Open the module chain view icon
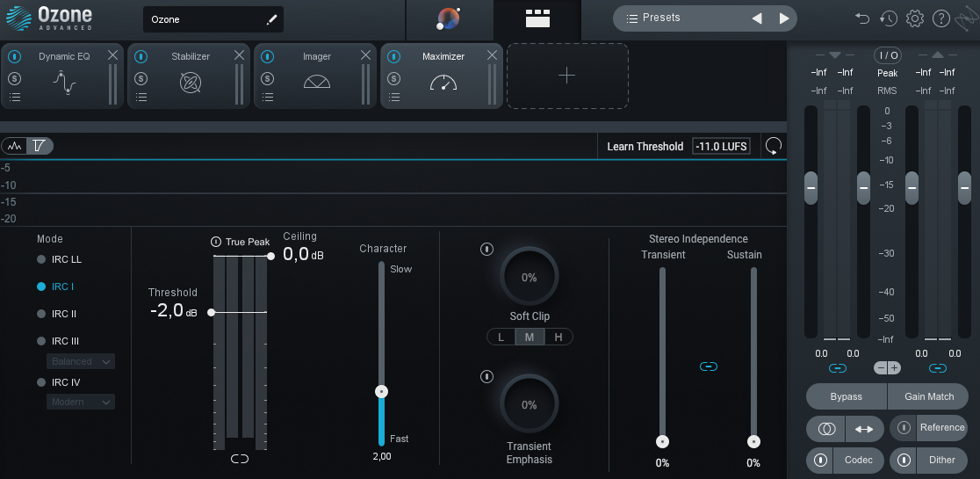980x479 pixels. pos(537,18)
